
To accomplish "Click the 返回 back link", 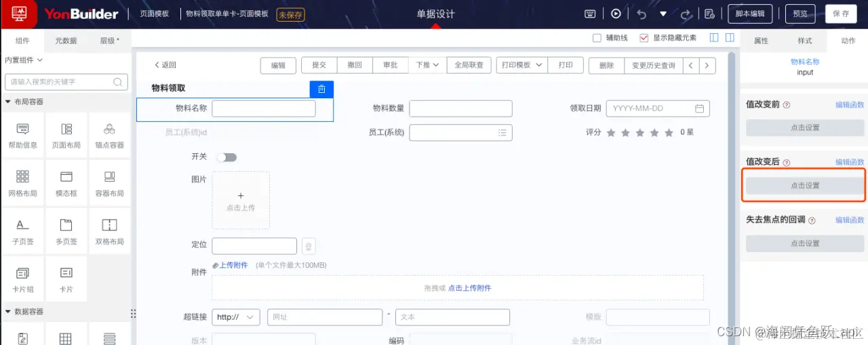I will click(165, 65).
